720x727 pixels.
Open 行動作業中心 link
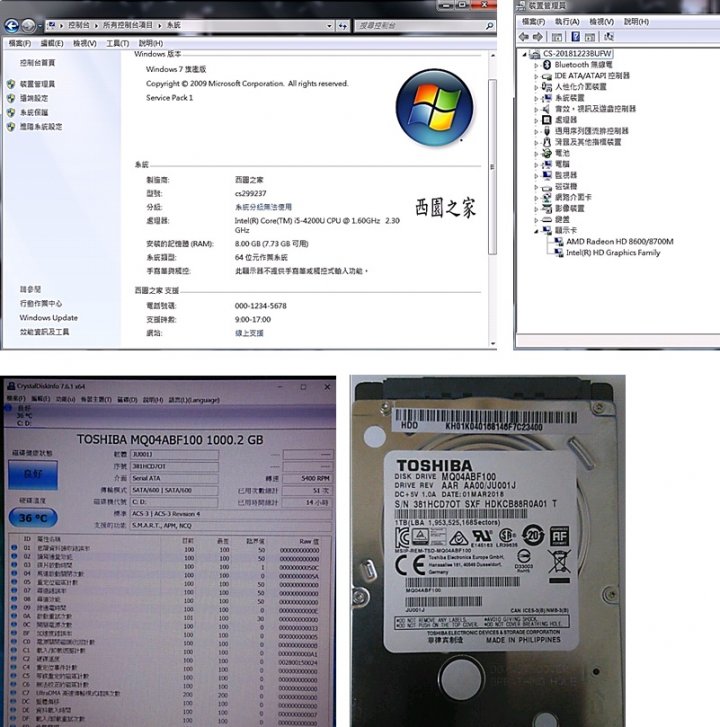41,303
